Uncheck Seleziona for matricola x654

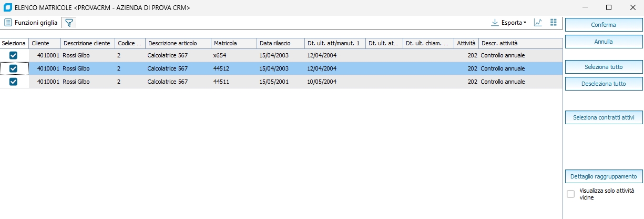(x=14, y=55)
